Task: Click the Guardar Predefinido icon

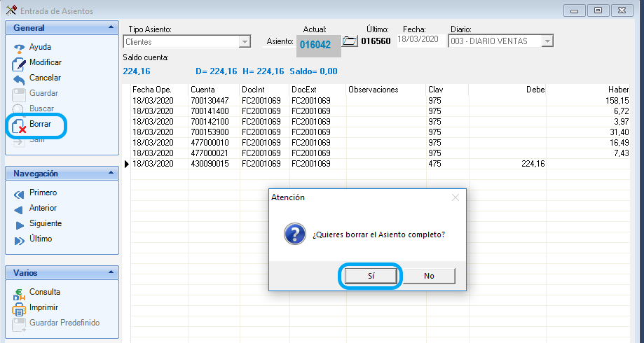Action: (19, 324)
